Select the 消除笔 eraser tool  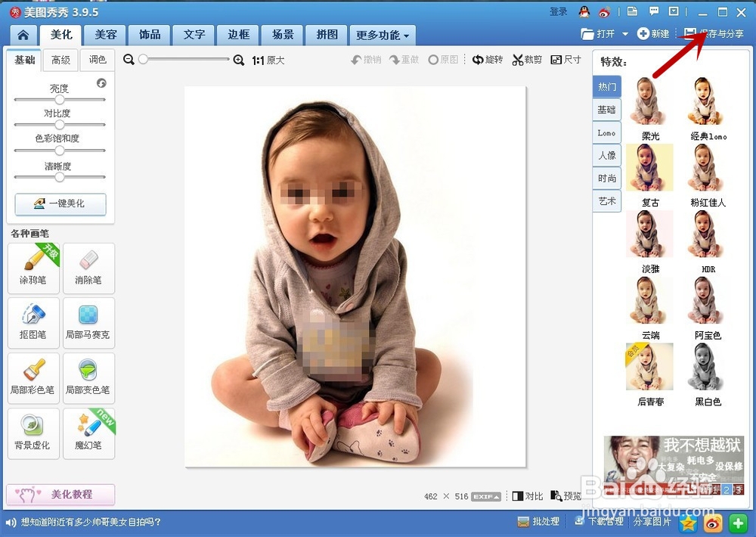(x=88, y=268)
